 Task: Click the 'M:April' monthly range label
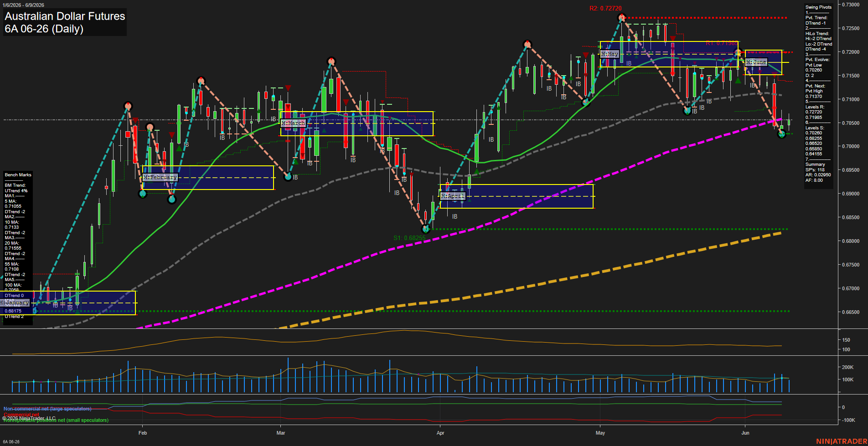(x=452, y=196)
